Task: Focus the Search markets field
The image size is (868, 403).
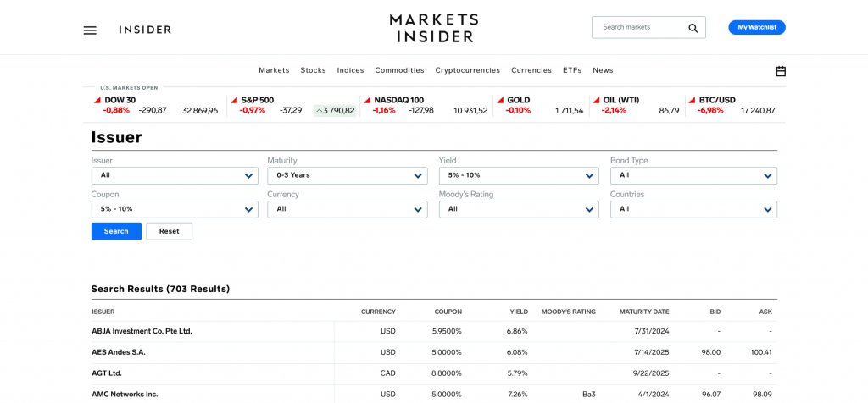Action: coord(648,27)
